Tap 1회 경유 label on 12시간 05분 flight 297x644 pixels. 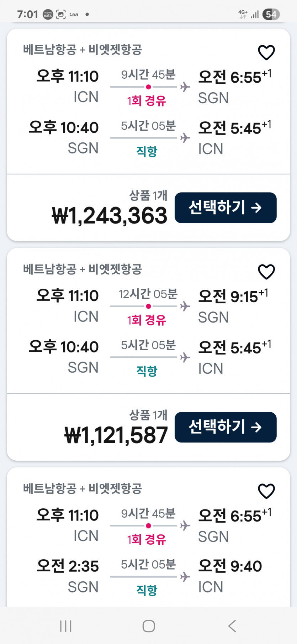click(x=147, y=320)
